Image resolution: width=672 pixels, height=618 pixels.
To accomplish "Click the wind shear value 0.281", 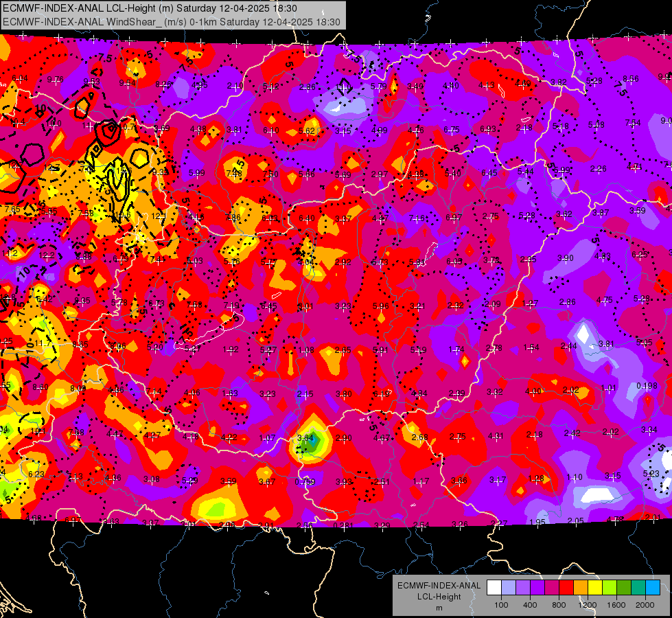I will (x=343, y=525).
